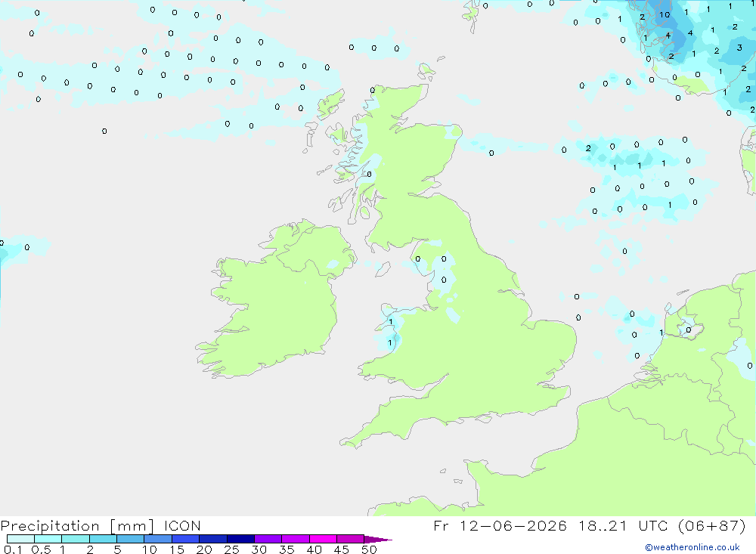The height and width of the screenshot is (554, 756).
Task: Click the over-50 mm arrow tip of the legend
Action: 378,539
